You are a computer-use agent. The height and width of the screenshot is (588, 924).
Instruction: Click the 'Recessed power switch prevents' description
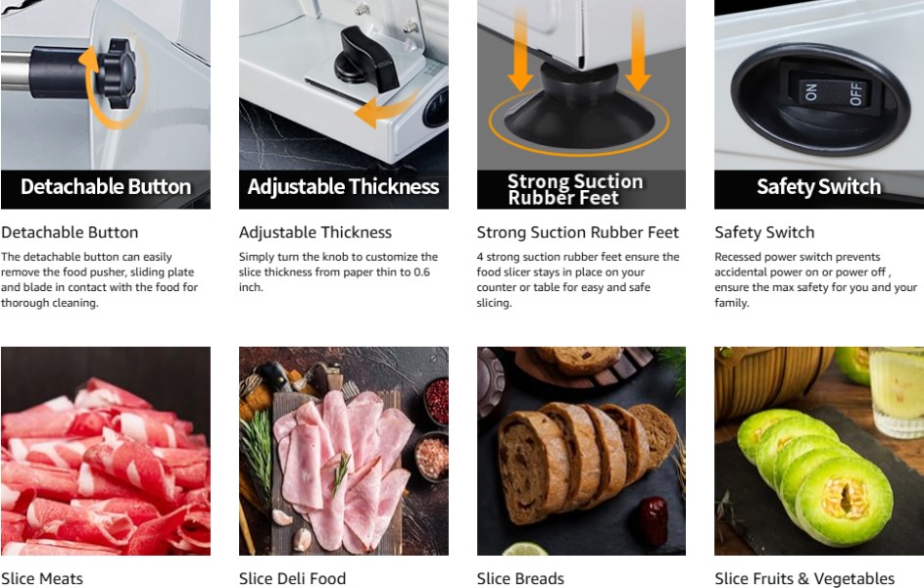[815, 280]
